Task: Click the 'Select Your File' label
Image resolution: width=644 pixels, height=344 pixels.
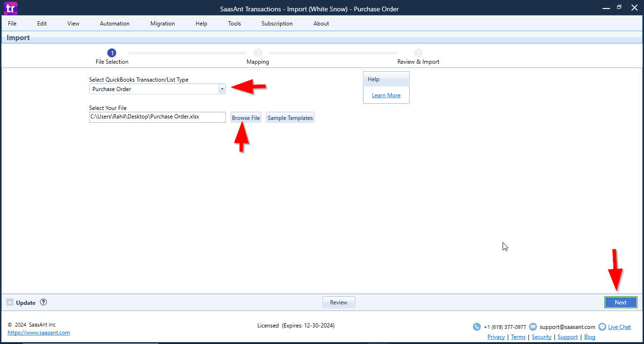Action: (108, 108)
